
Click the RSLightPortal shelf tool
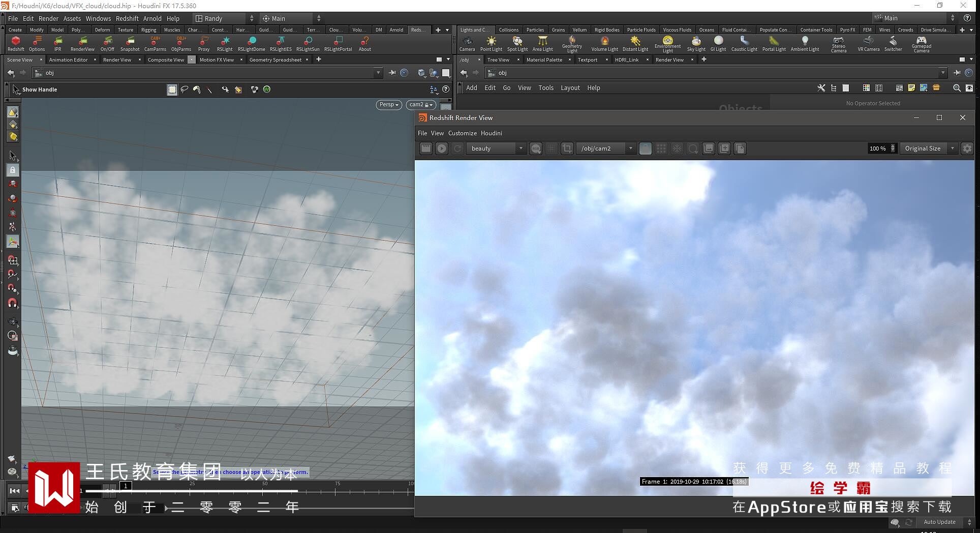tap(338, 44)
